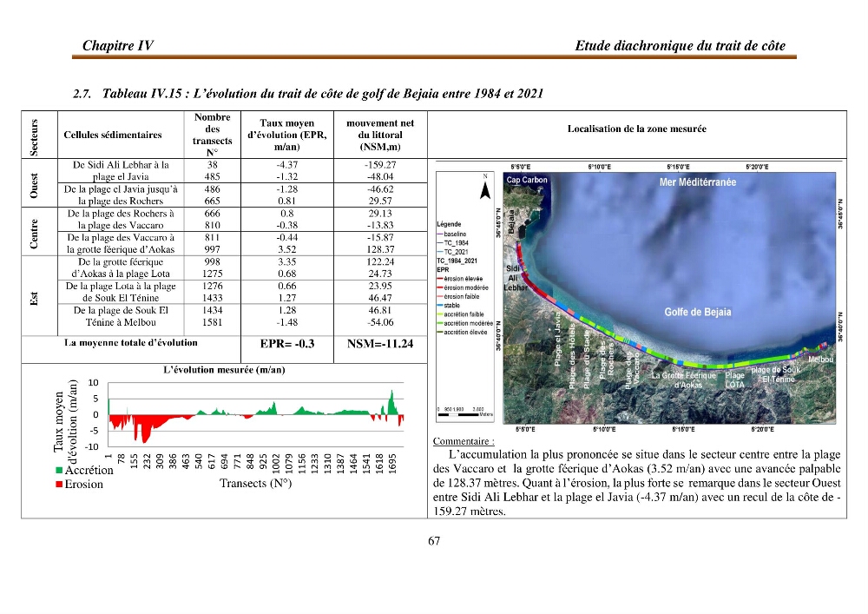Click the -54.06 value in the NSM column
Image resolution: width=868 pixels, height=614 pixels.
380,322
